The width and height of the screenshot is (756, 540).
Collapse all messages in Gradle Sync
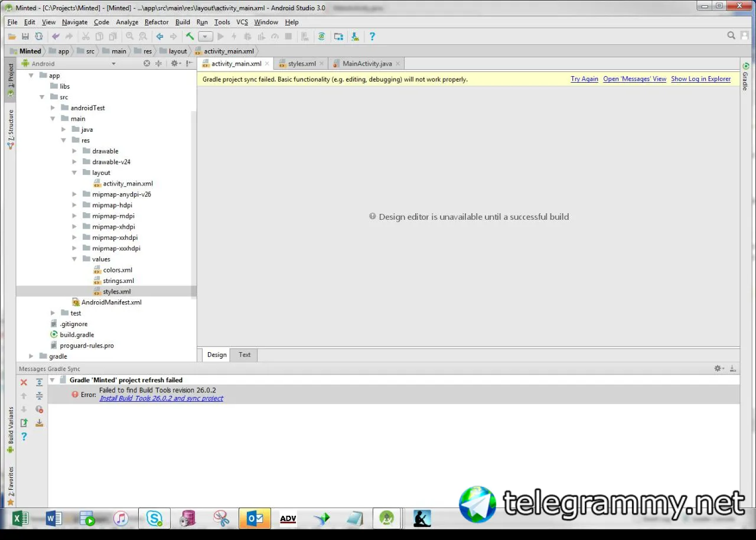point(39,396)
